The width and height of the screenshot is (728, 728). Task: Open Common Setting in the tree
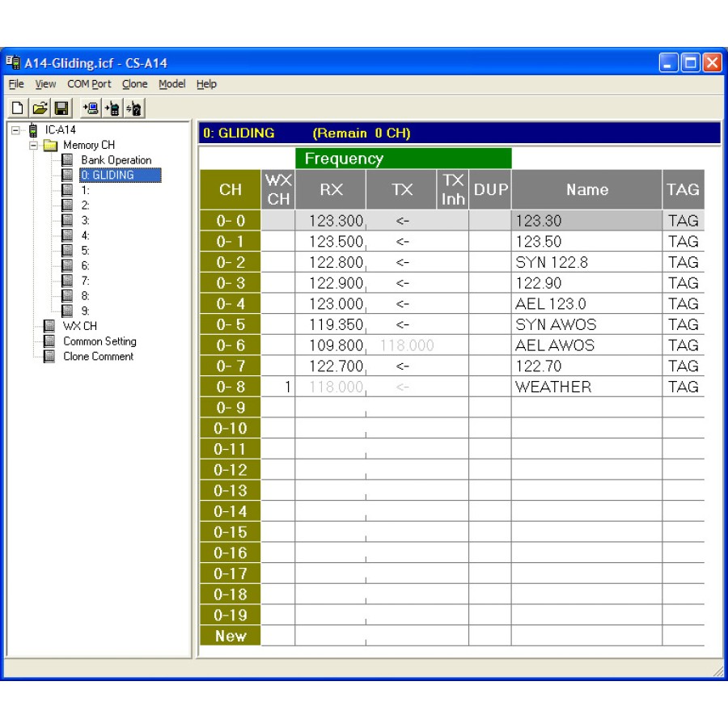click(99, 341)
